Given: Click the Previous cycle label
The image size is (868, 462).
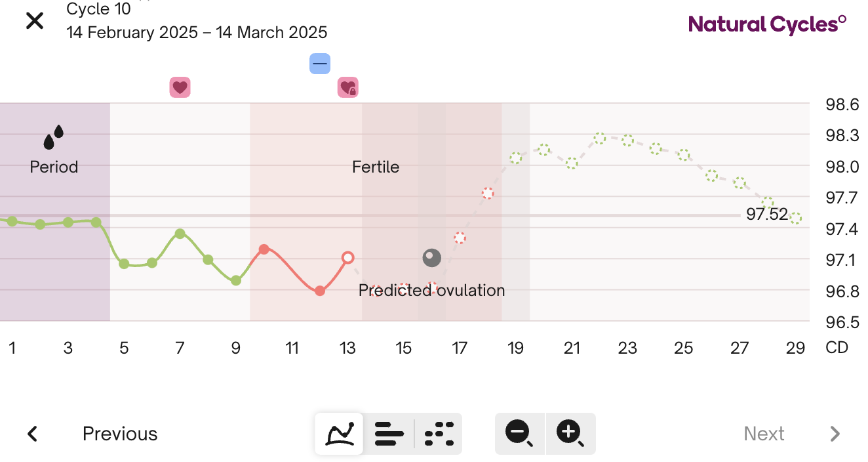Looking at the screenshot, I should [120, 434].
